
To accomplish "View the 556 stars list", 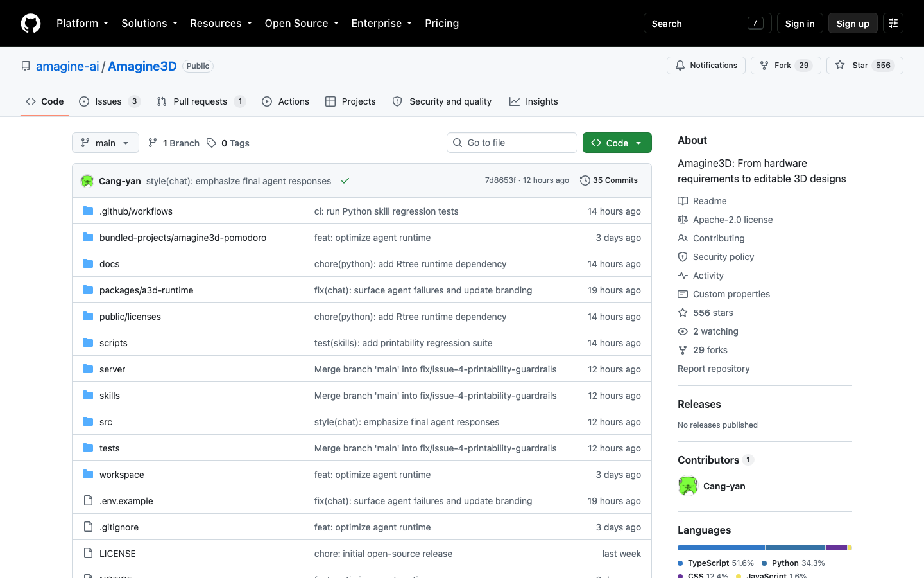I will click(x=705, y=313).
